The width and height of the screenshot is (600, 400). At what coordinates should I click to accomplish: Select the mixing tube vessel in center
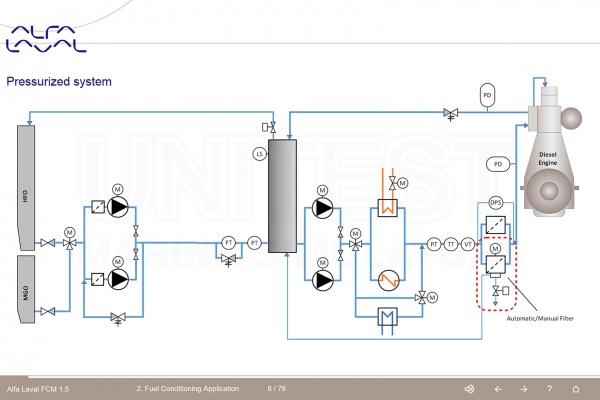pos(282,196)
